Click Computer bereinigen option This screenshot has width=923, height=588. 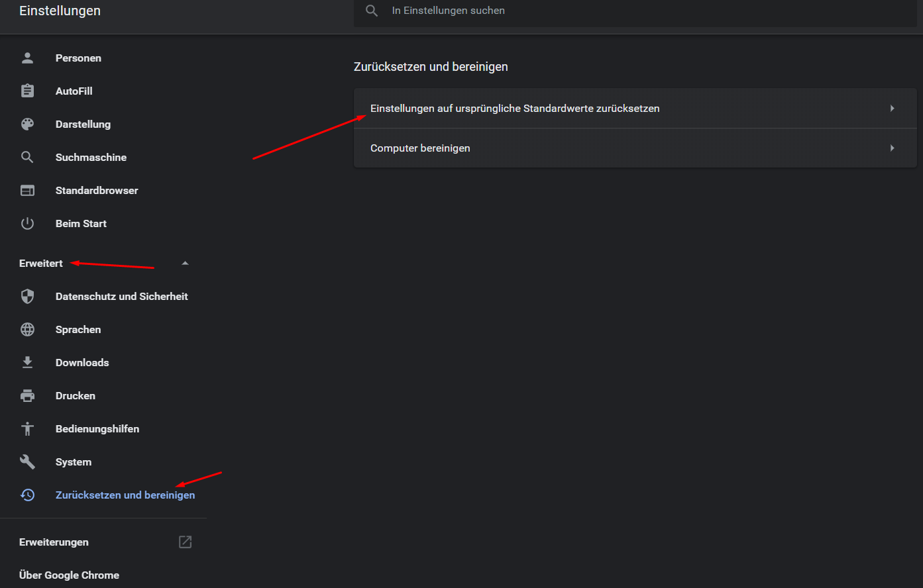pos(420,148)
